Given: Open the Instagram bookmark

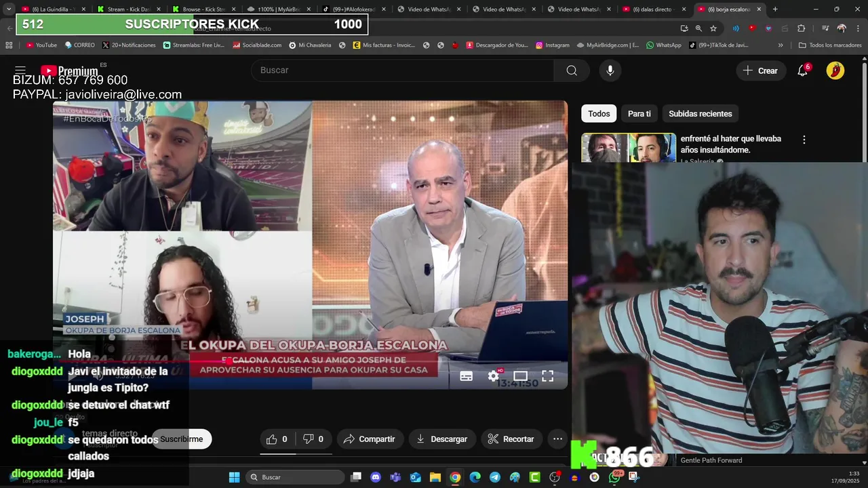Looking at the screenshot, I should tap(553, 45).
